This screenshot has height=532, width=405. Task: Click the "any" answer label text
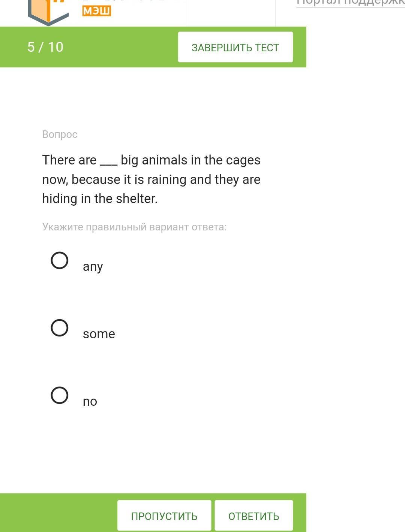point(93,267)
